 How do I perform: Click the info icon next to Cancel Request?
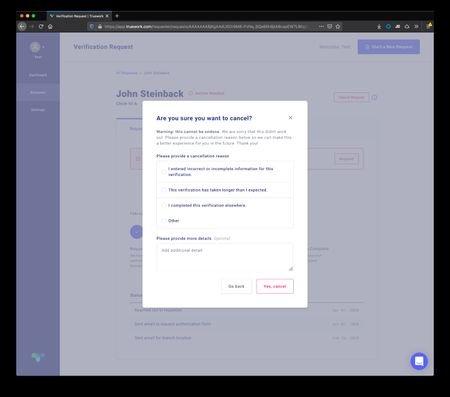click(374, 98)
